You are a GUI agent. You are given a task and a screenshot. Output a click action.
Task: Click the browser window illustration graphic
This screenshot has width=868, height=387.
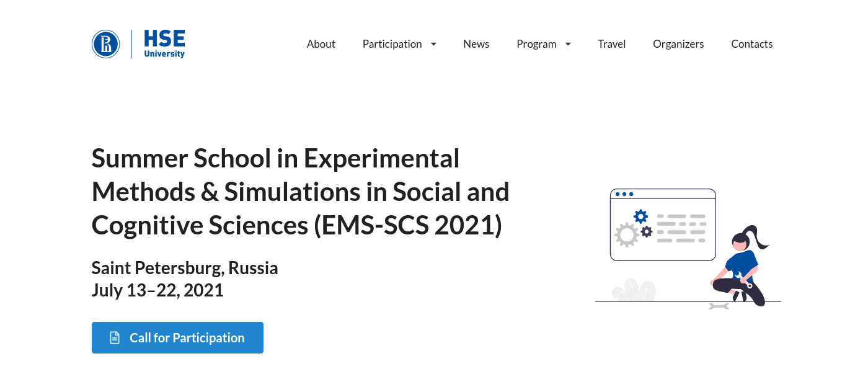click(662, 225)
